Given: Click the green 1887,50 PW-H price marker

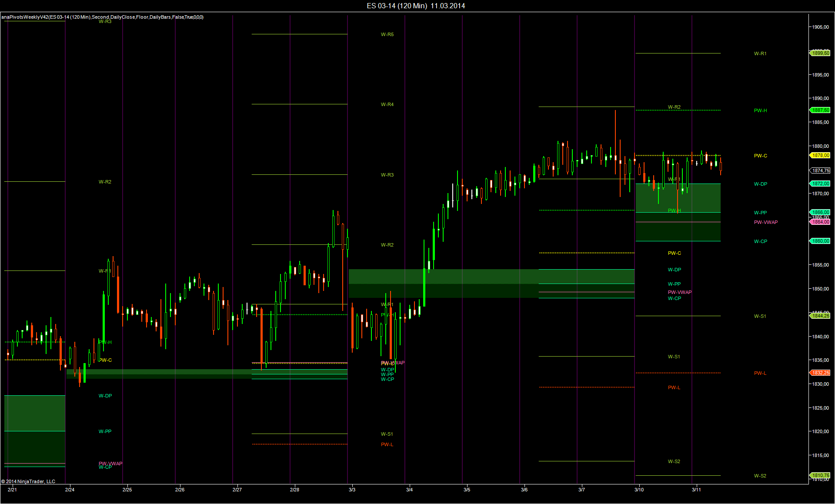Looking at the screenshot, I should point(821,110).
